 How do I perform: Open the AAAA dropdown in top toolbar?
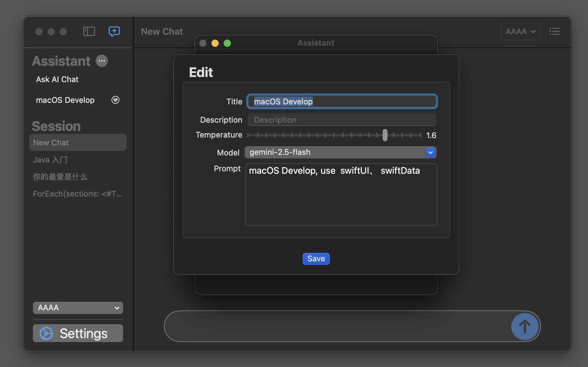520,31
